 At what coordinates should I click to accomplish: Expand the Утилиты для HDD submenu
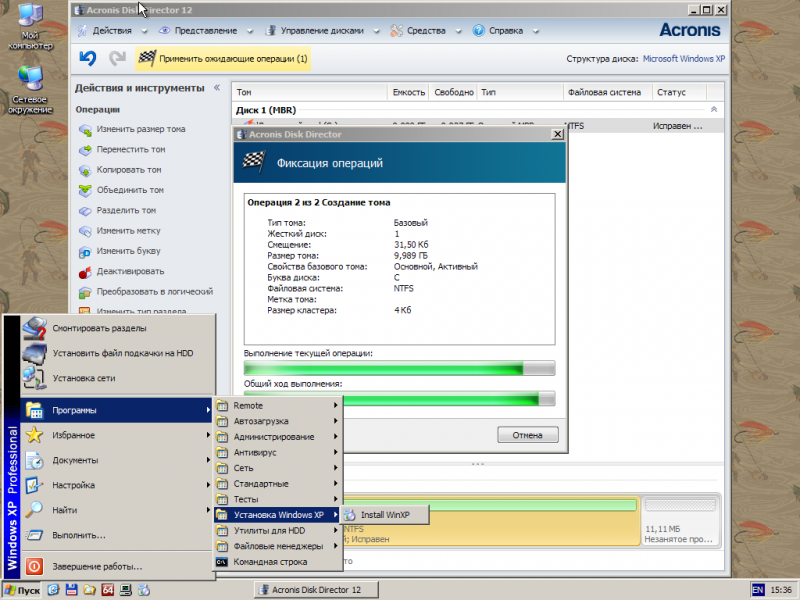tap(278, 531)
